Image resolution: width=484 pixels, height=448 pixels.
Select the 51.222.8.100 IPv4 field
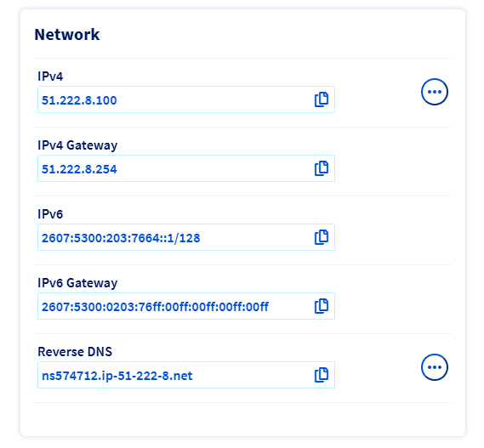click(x=186, y=99)
